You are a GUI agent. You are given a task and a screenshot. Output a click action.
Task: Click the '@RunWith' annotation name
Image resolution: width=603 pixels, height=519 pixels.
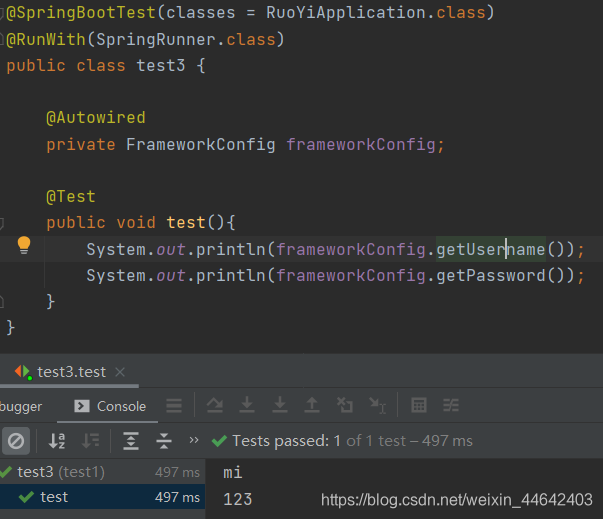click(x=46, y=40)
